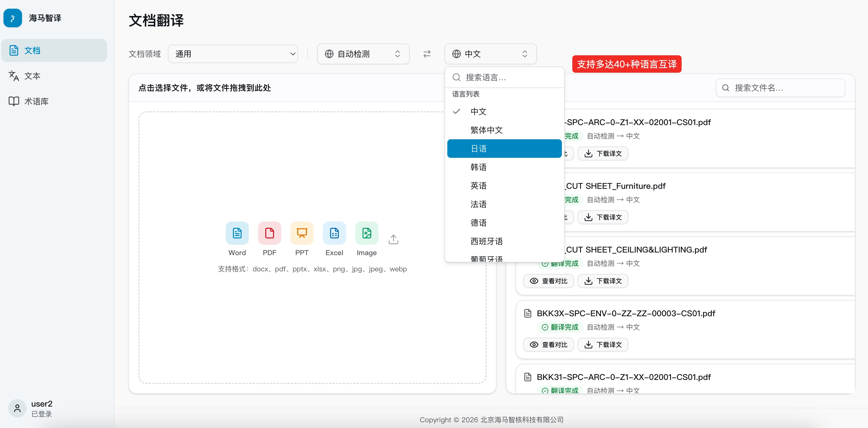View comparison for CUT SHEET_CEILING&LIGHTING.pdf
This screenshot has width=868, height=428.
click(549, 281)
